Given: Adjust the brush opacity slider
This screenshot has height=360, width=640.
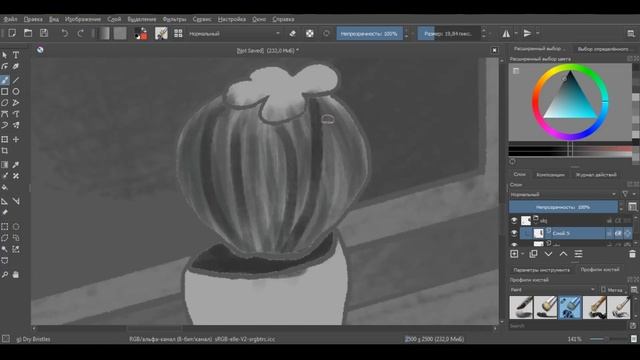Looking at the screenshot, I should [x=369, y=33].
